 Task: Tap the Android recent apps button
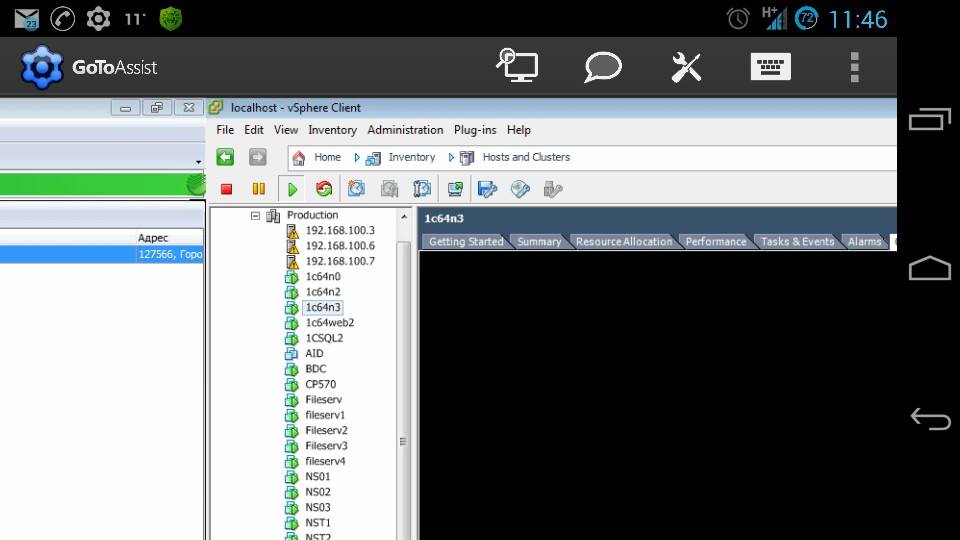click(929, 119)
